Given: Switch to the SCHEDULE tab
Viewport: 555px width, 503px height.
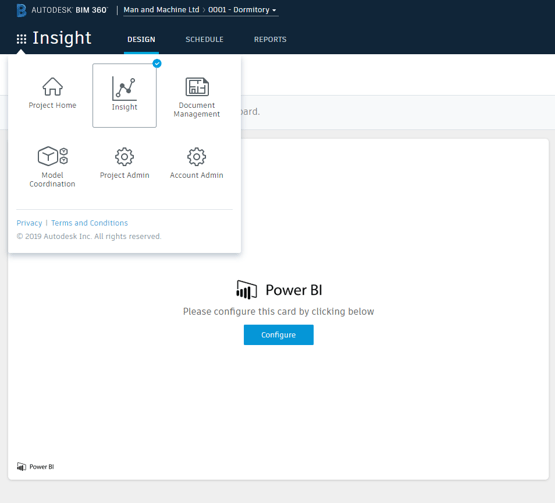Looking at the screenshot, I should 204,39.
